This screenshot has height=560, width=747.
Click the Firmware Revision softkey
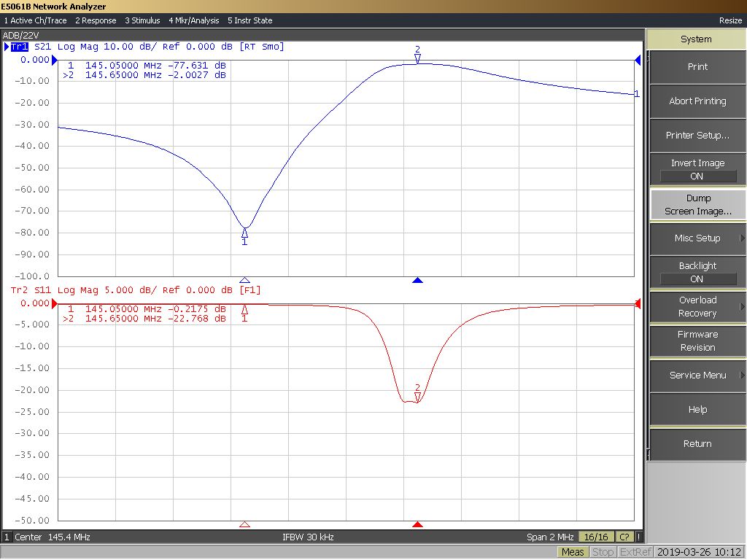pos(697,341)
